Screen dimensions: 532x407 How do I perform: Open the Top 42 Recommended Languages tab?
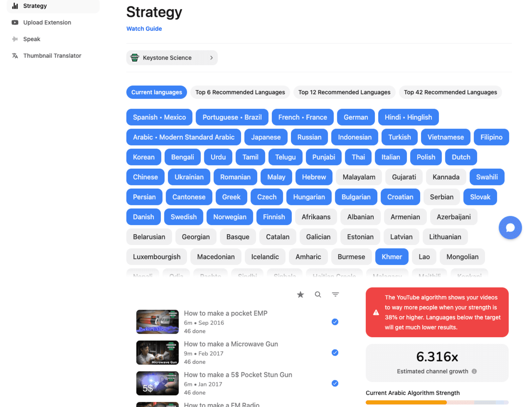tap(450, 92)
